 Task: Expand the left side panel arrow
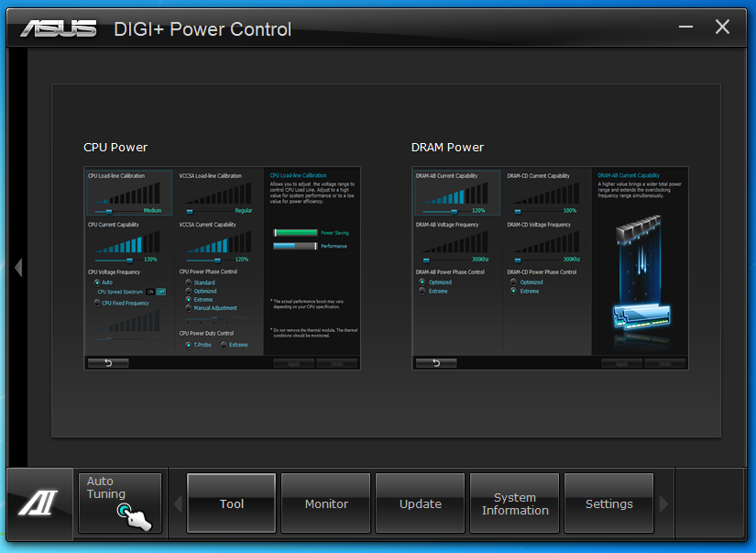coord(18,268)
